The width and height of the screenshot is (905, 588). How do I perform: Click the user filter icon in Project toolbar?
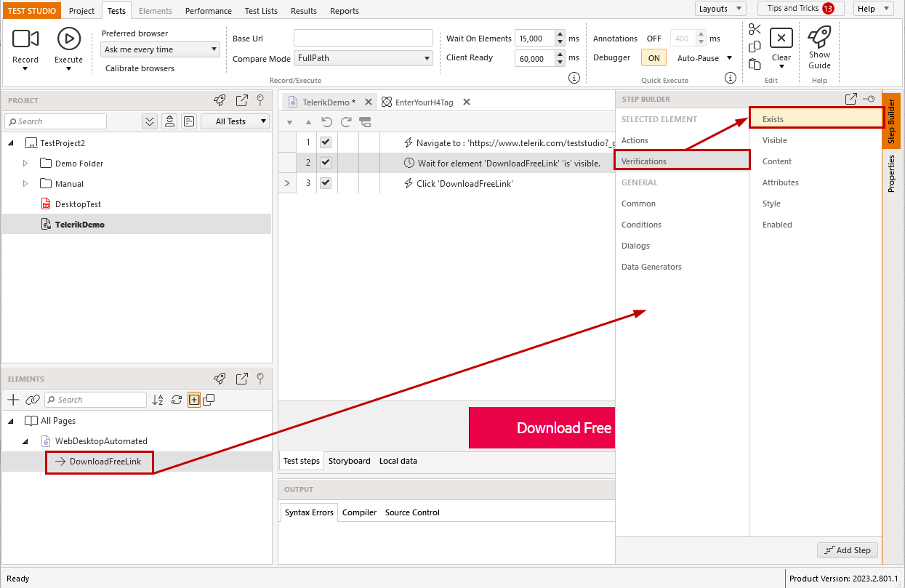(169, 121)
